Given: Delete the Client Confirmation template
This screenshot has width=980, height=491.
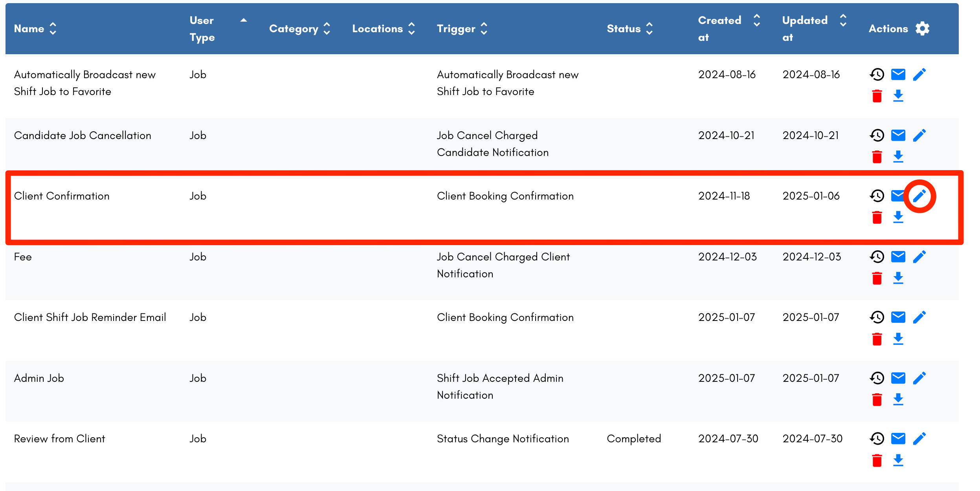Looking at the screenshot, I should pyautogui.click(x=877, y=217).
